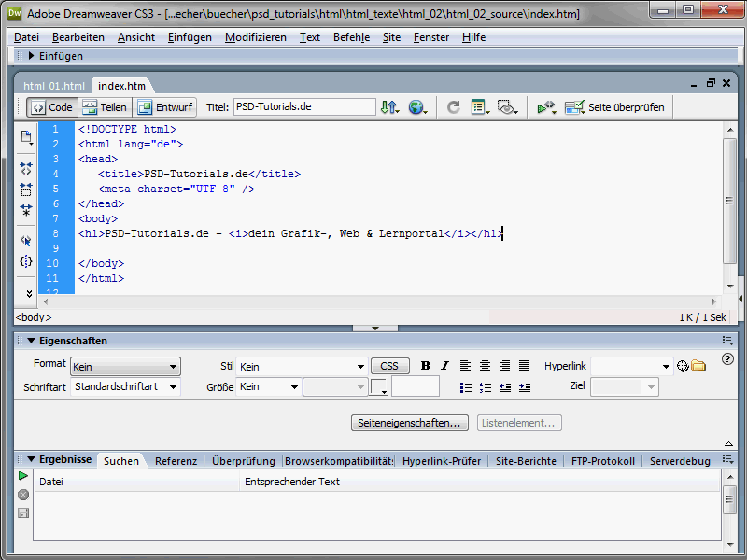Open the FTP-Protokoll tab
Screen dimensions: 747x560
[602, 461]
